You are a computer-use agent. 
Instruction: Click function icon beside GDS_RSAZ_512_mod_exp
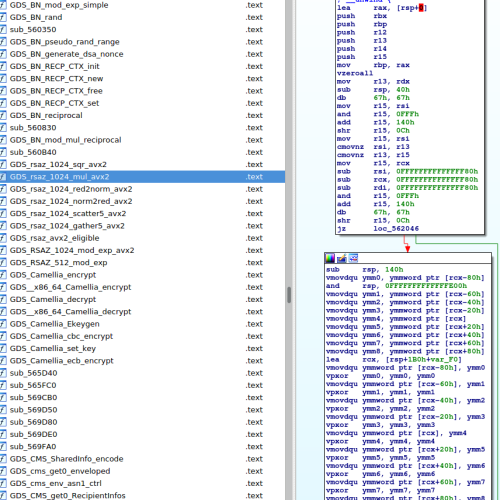(3, 263)
